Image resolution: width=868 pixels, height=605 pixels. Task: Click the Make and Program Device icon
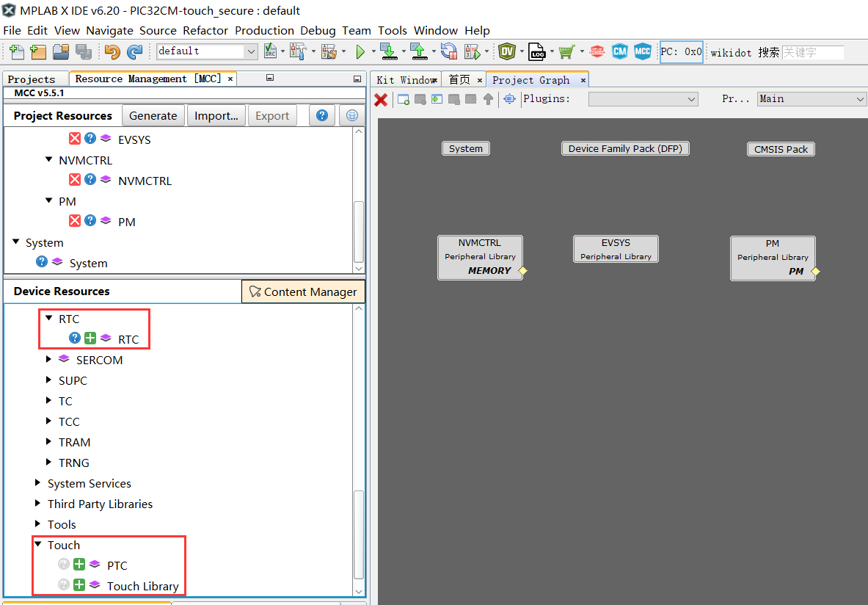coord(389,51)
